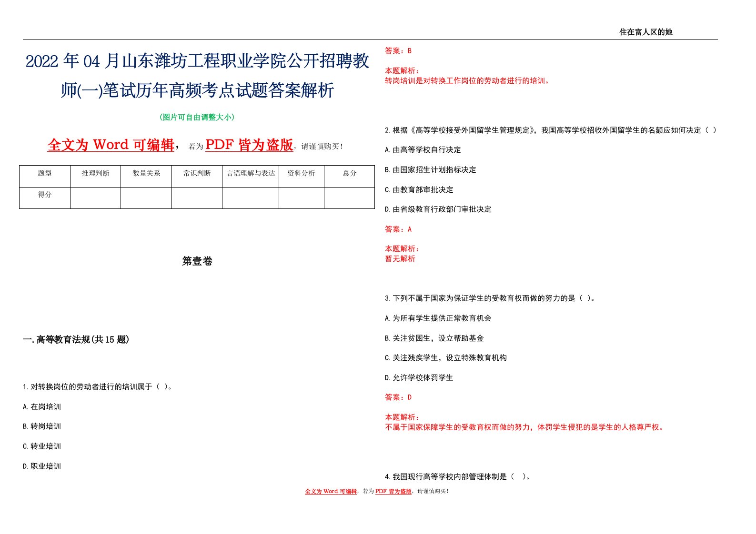The width and height of the screenshot is (756, 534).
Task: Select option B.关注贫困生，设立帮助基金
Action: [434, 338]
